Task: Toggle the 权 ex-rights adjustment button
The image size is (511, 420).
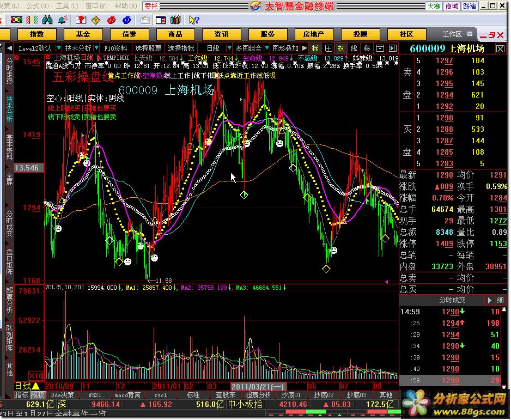Action: (x=340, y=48)
